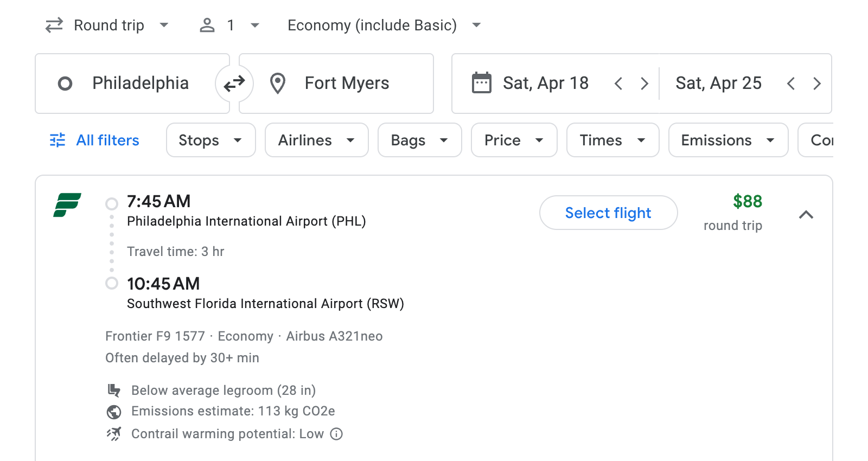
Task: Advance the return date to the next day
Action: pyautogui.click(x=817, y=83)
